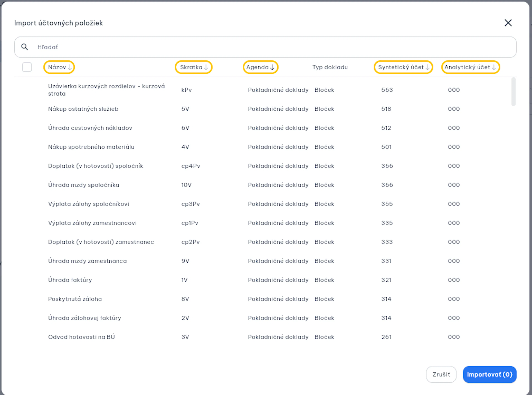Click the cp2Pv abbreviation cell

click(190, 242)
